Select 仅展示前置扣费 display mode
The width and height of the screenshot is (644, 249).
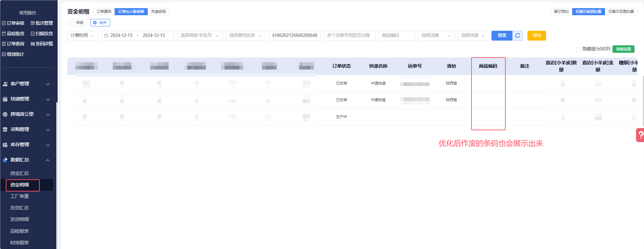pos(588,12)
